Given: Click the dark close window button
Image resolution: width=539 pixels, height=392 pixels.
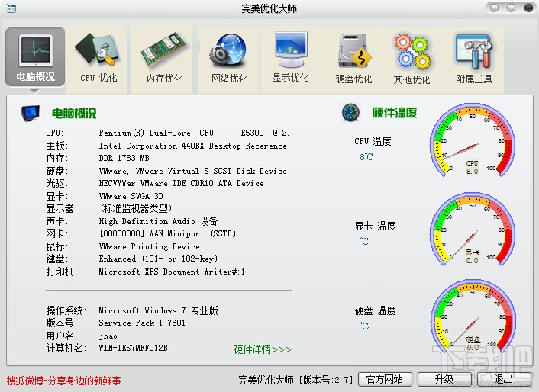Looking at the screenshot, I should [528, 8].
